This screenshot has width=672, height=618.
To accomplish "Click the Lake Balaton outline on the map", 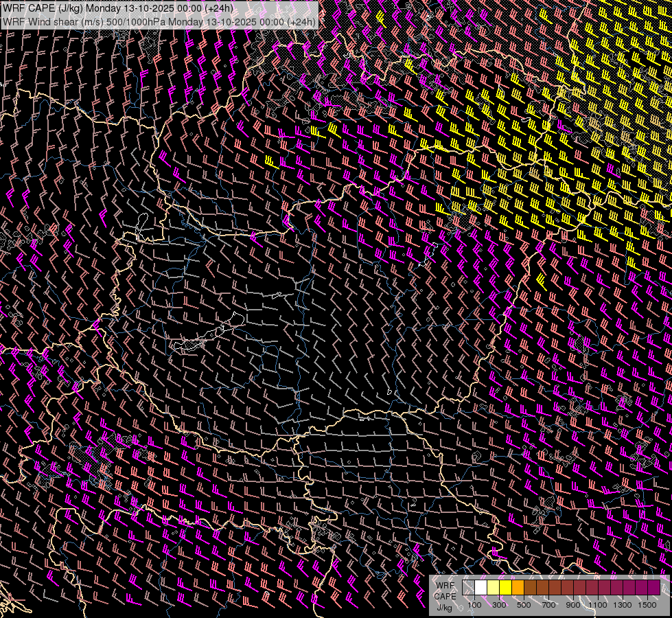I will point(209,334).
